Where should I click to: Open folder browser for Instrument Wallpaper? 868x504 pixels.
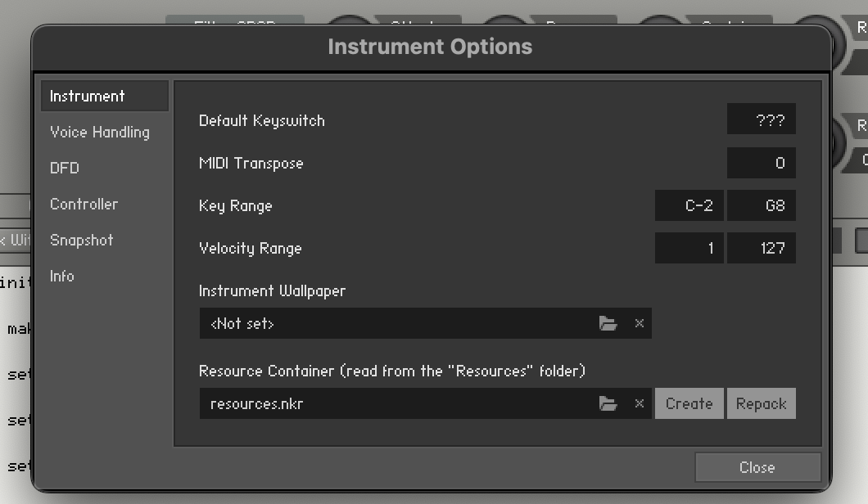[608, 323]
